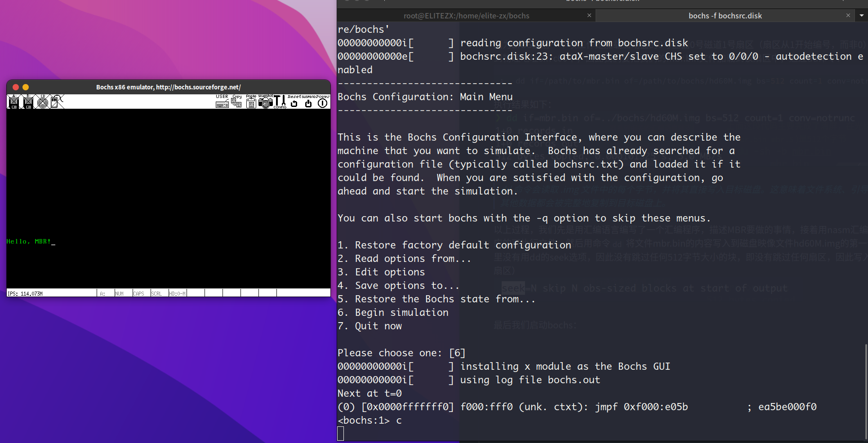Image resolution: width=868 pixels, height=443 pixels.
Task: Click the Bochs x86 emulator title bar
Action: pos(169,87)
